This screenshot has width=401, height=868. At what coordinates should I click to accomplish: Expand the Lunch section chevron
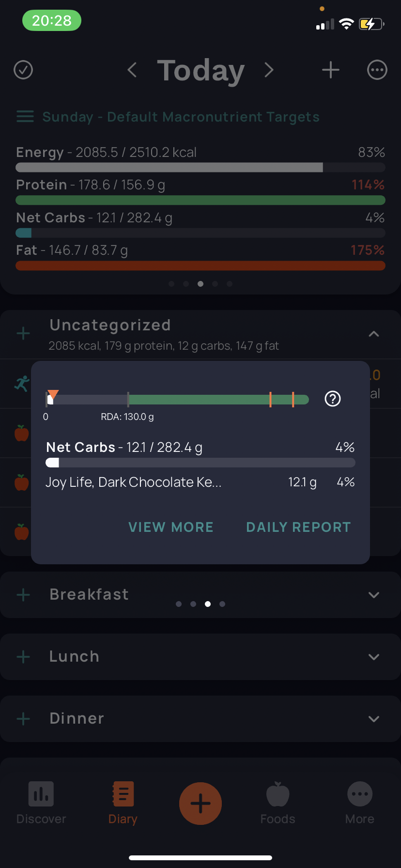[374, 657]
